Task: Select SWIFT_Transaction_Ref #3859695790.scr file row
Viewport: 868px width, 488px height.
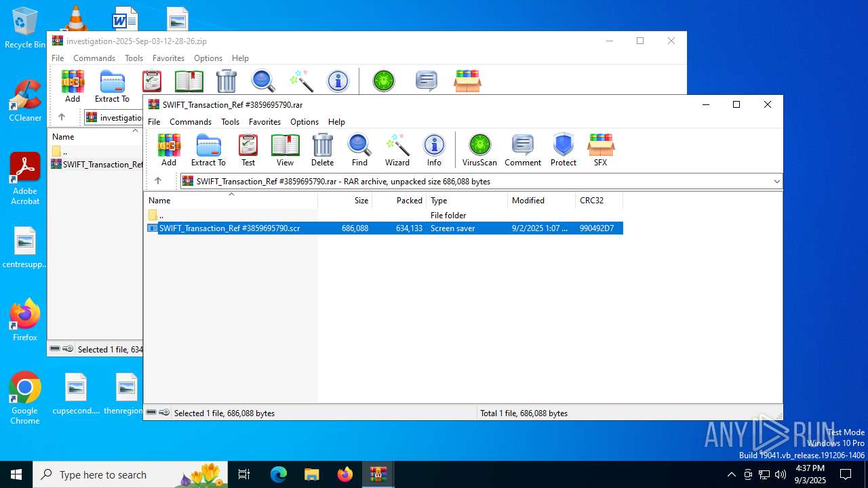Action: pos(384,228)
